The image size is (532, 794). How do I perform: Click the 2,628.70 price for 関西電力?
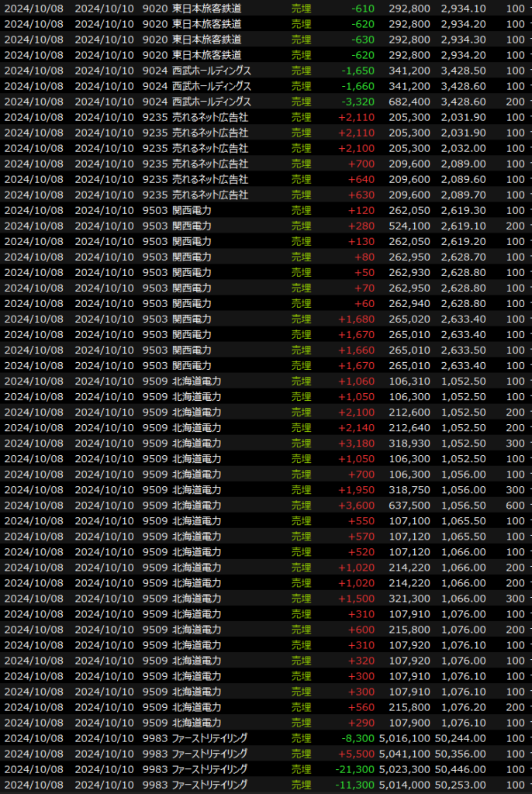[x=464, y=257]
